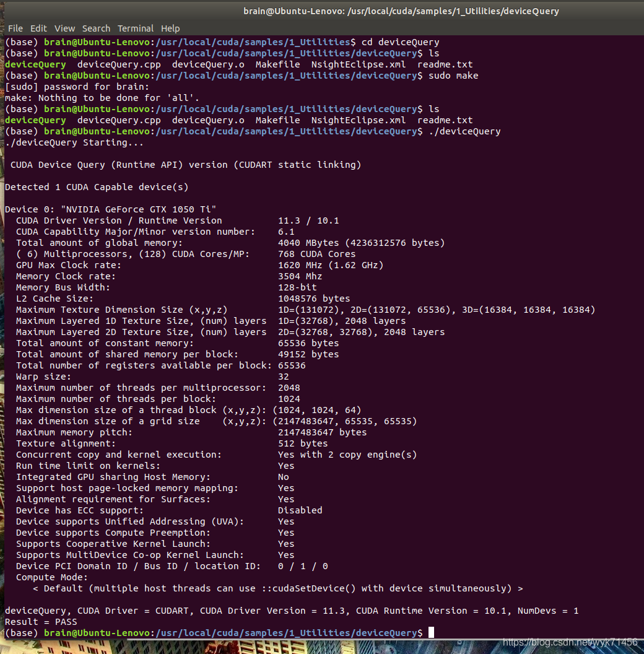
Task: Click the './deviceQuery' command on prompt line
Action: (x=464, y=131)
